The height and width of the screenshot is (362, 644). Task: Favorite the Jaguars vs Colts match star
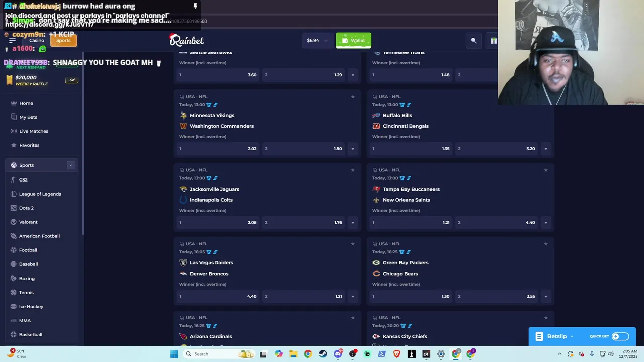coord(353,170)
